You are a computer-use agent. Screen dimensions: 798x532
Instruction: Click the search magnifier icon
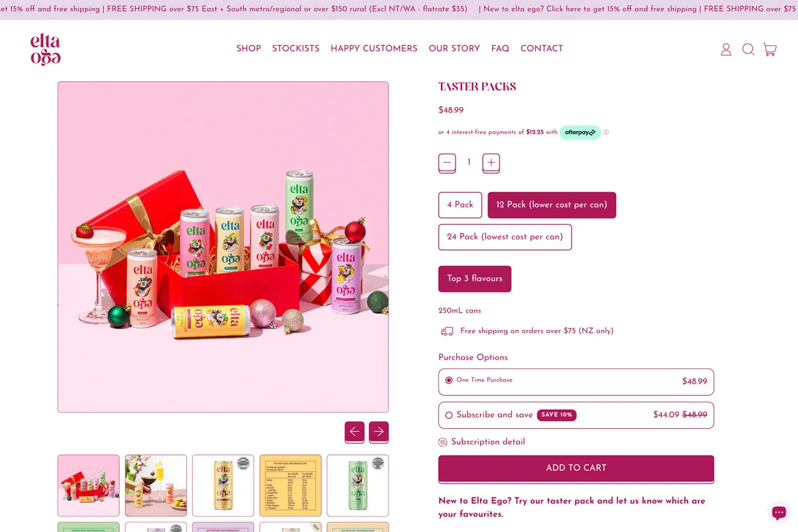[748, 49]
